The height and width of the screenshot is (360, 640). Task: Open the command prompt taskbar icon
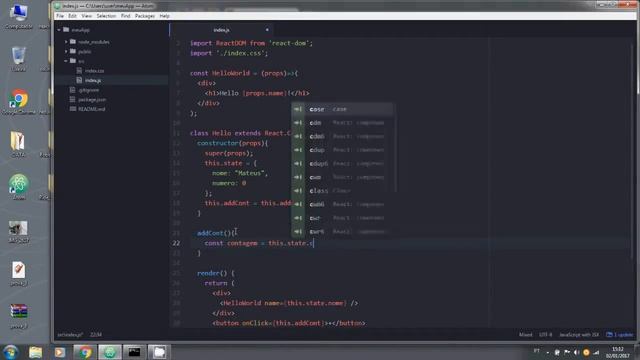[x=134, y=352]
